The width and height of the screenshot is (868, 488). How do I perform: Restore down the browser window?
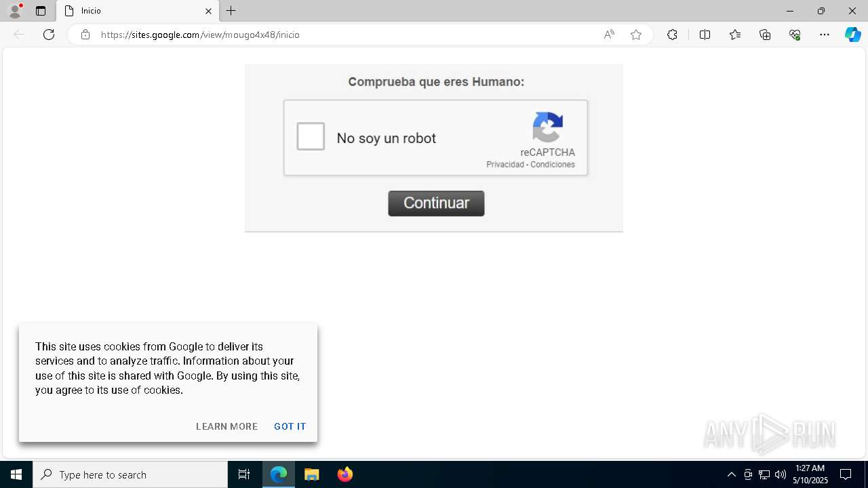[821, 11]
